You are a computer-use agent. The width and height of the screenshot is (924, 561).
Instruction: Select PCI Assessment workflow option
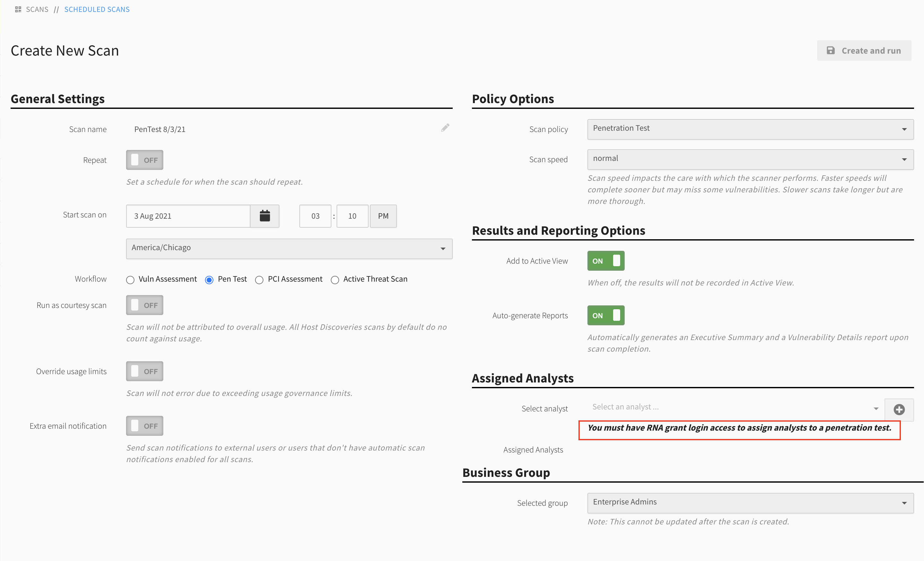[259, 280]
